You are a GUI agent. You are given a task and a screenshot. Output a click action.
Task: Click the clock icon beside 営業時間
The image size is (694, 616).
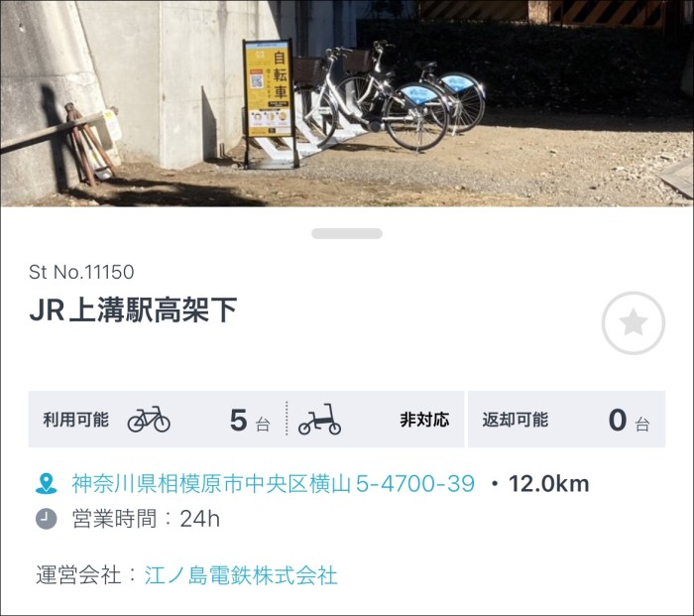pyautogui.click(x=46, y=519)
